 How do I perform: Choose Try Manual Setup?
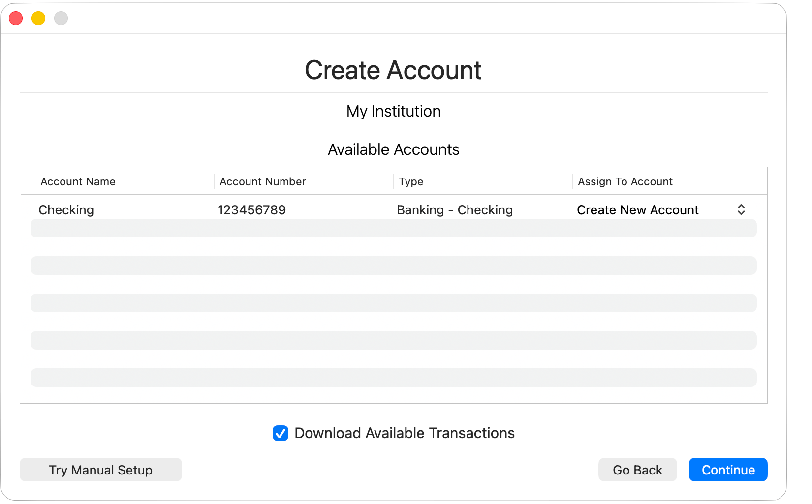(100, 470)
